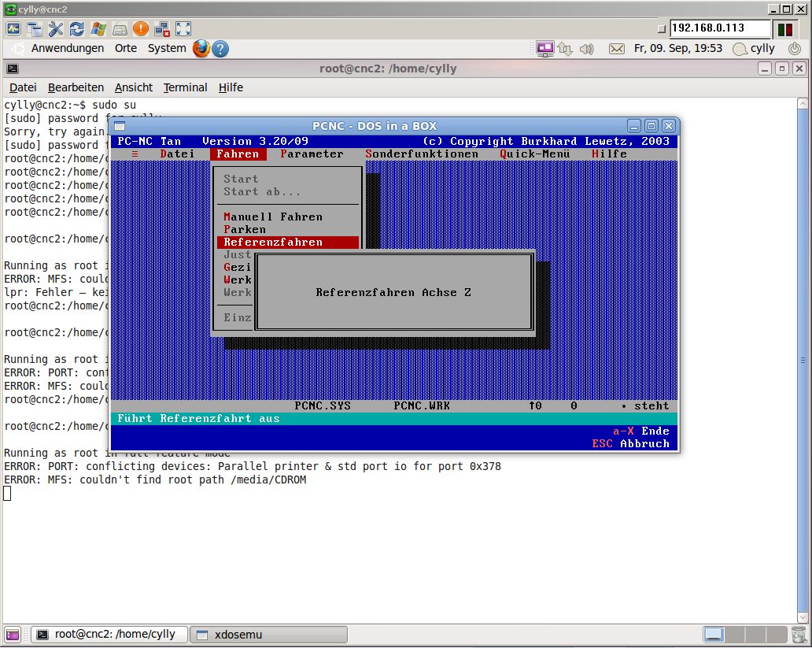Open the network up-down arrows indicator
812x648 pixels.
click(x=565, y=50)
